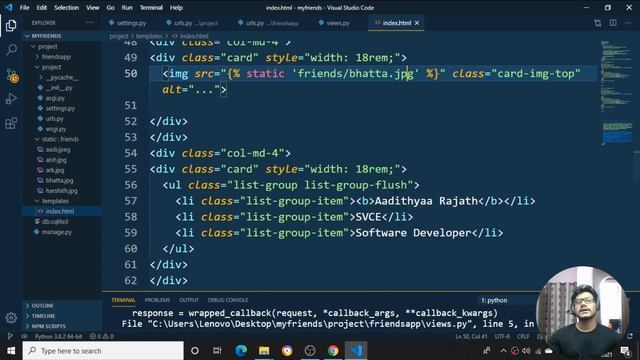Click the volume icon in system tray

526,351
